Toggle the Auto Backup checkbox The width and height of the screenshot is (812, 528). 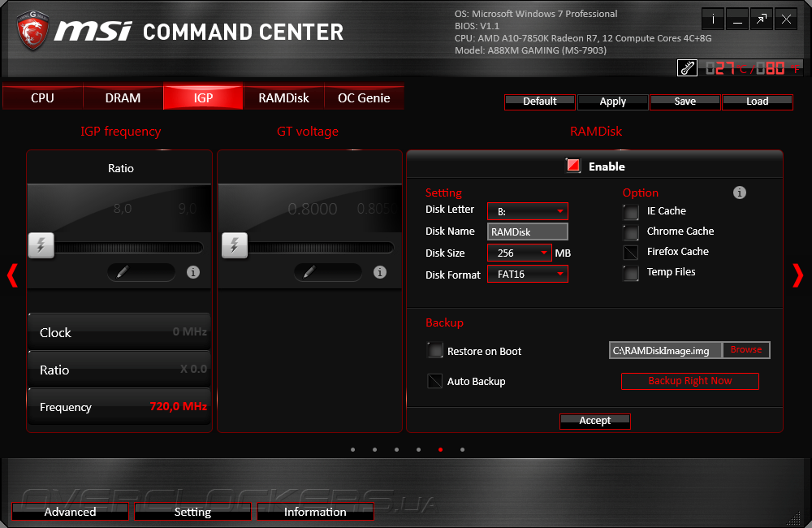[435, 381]
